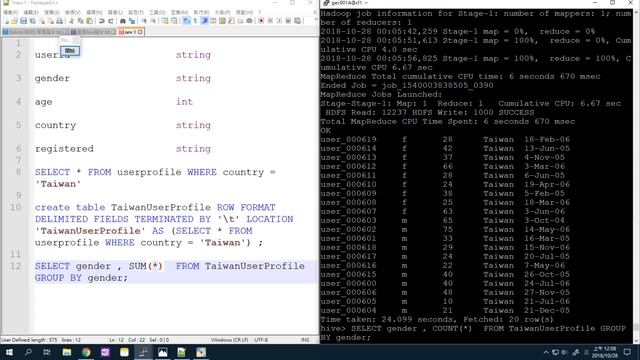Toggle INS mode in the status bar

(305, 340)
